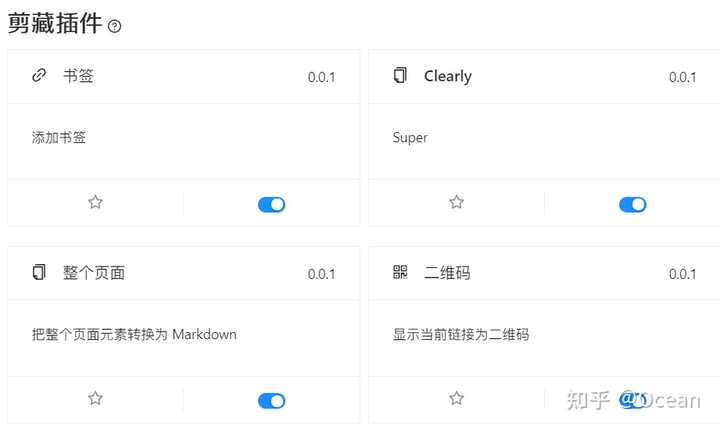Disable the 书签 plugin switch
This screenshot has width=720, height=429.
pyautogui.click(x=271, y=204)
